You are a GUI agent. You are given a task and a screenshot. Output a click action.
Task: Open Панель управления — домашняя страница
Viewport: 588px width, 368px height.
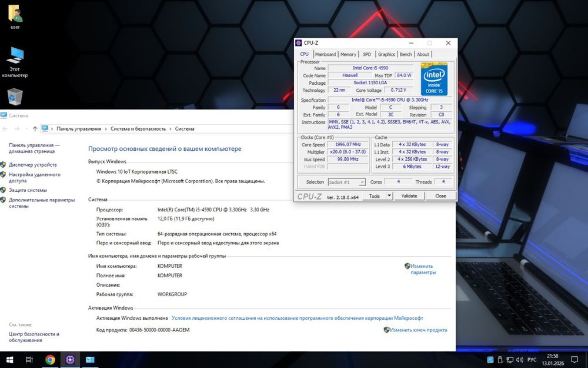34,148
